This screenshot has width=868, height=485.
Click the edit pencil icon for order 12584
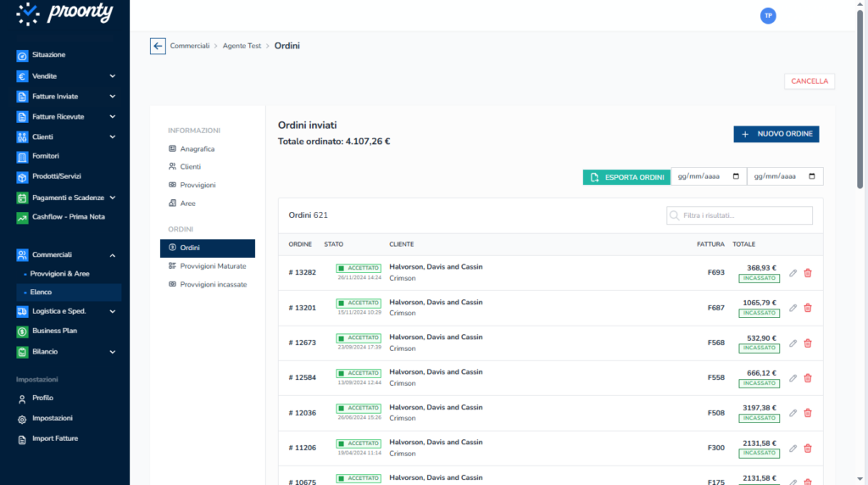[x=793, y=378]
